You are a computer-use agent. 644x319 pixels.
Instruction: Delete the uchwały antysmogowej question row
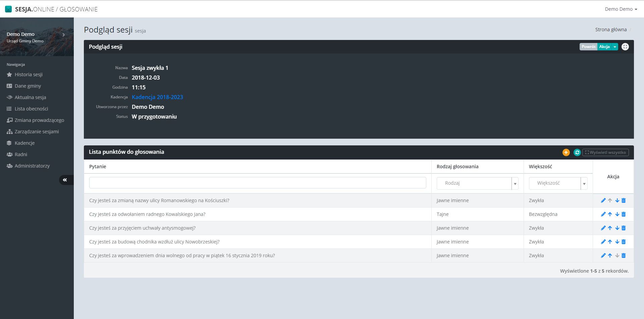tap(624, 228)
